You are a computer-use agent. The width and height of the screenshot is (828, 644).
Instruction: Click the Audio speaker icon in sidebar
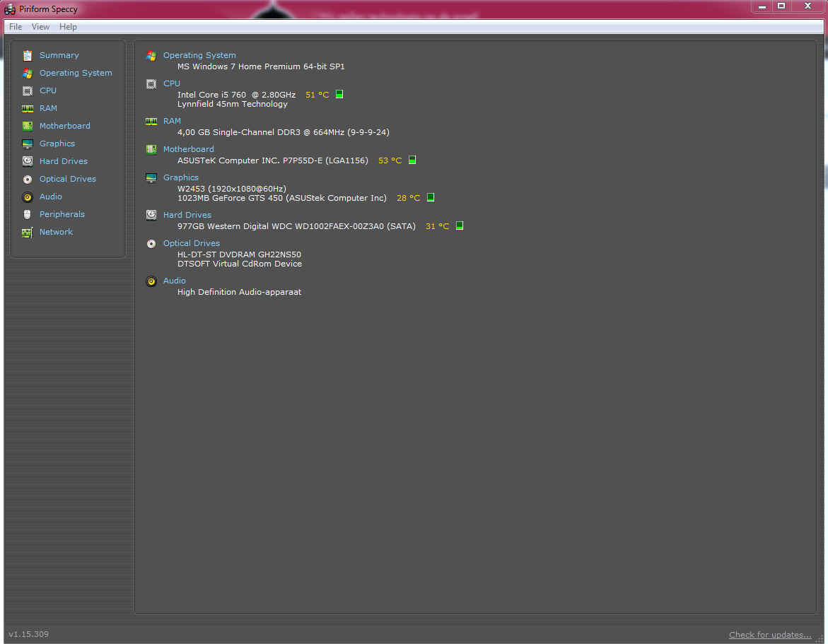(x=28, y=197)
